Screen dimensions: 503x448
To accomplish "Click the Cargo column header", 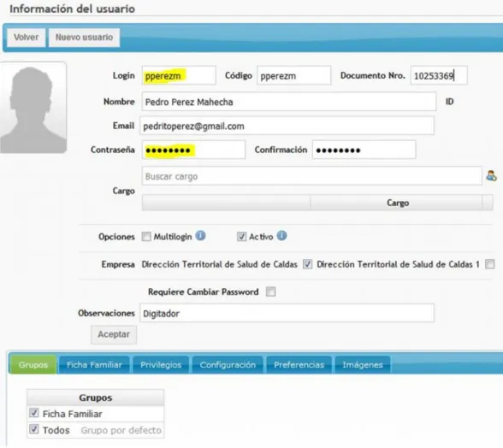I will coord(398,203).
